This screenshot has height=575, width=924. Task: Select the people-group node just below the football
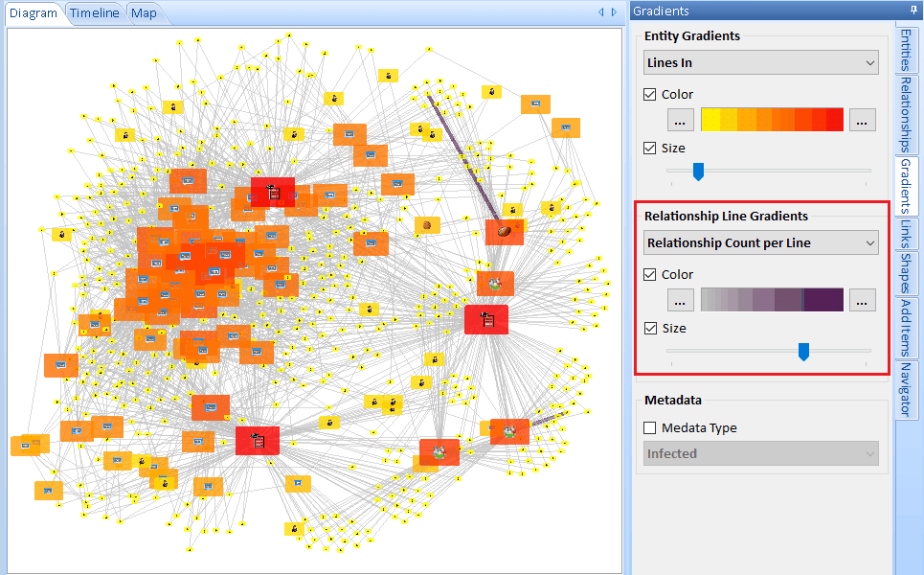[x=495, y=284]
